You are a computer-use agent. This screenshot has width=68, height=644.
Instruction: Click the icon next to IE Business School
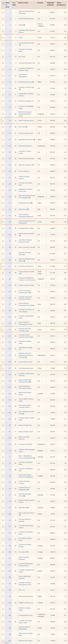pyautogui.click(x=32, y=203)
